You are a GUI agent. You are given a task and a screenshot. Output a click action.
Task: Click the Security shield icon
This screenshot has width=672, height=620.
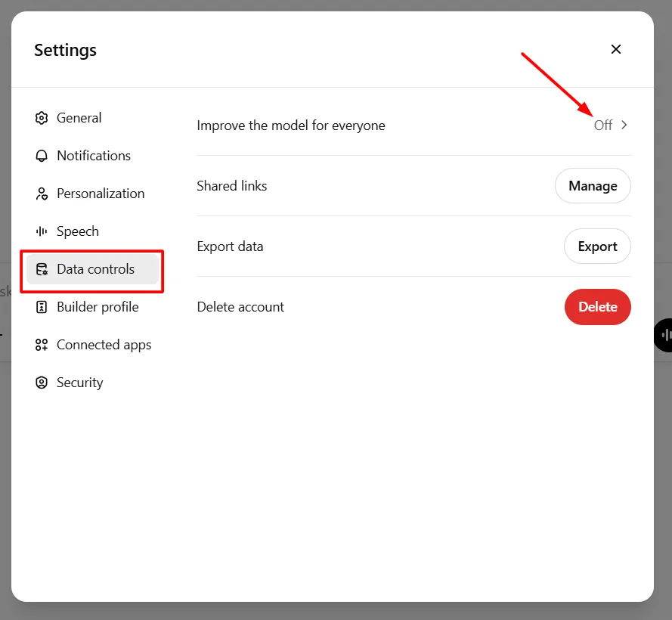click(42, 383)
